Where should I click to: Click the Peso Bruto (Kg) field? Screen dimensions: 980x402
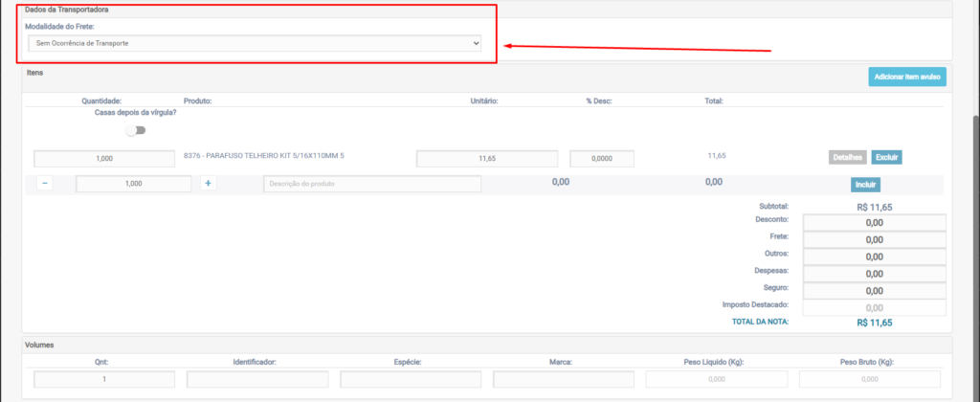coord(869,380)
